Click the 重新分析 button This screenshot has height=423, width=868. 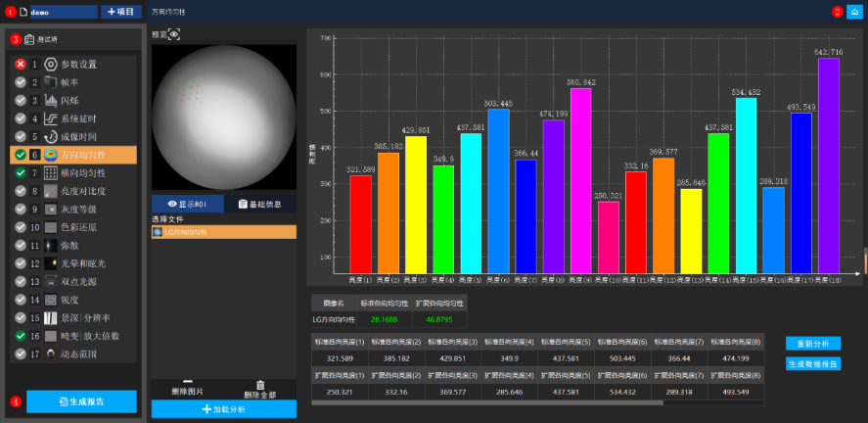click(x=811, y=344)
